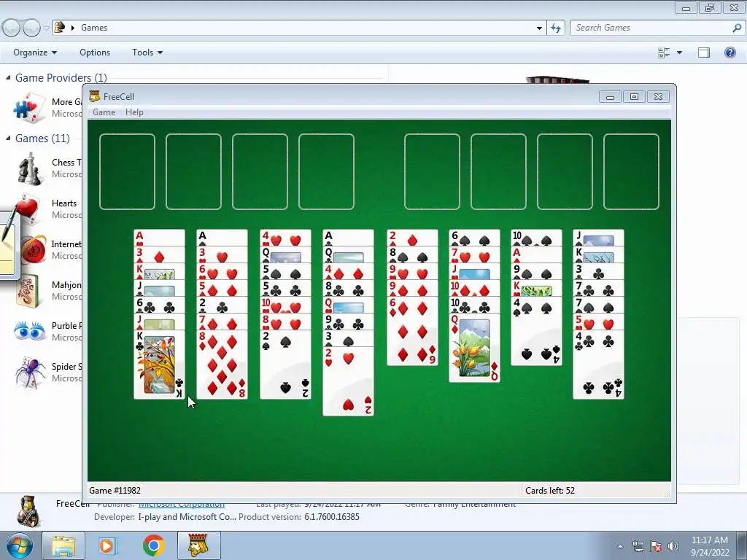Open Purble Place eyes icon
This screenshot has height=560, width=747.
29,331
